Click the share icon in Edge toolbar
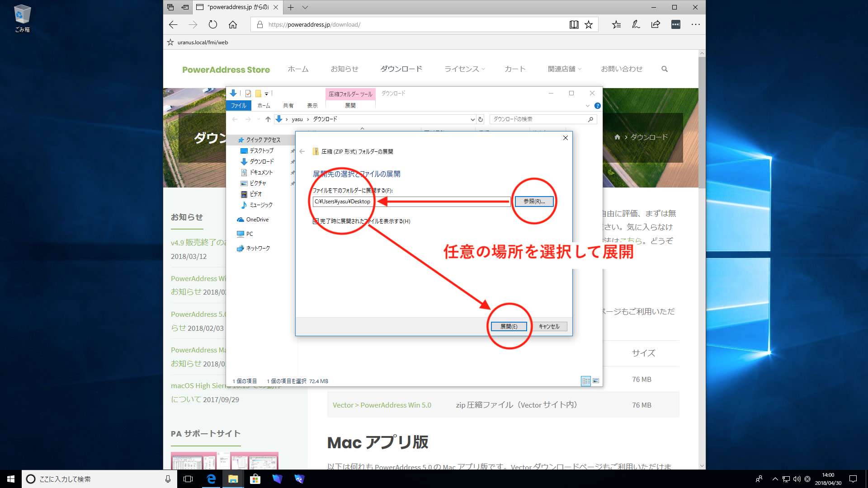The height and width of the screenshot is (488, 868). pos(656,24)
